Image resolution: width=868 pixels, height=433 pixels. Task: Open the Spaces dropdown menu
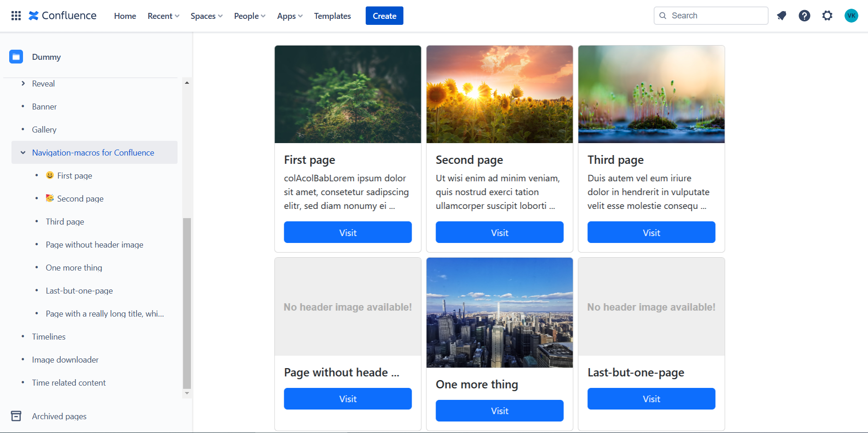pyautogui.click(x=207, y=16)
